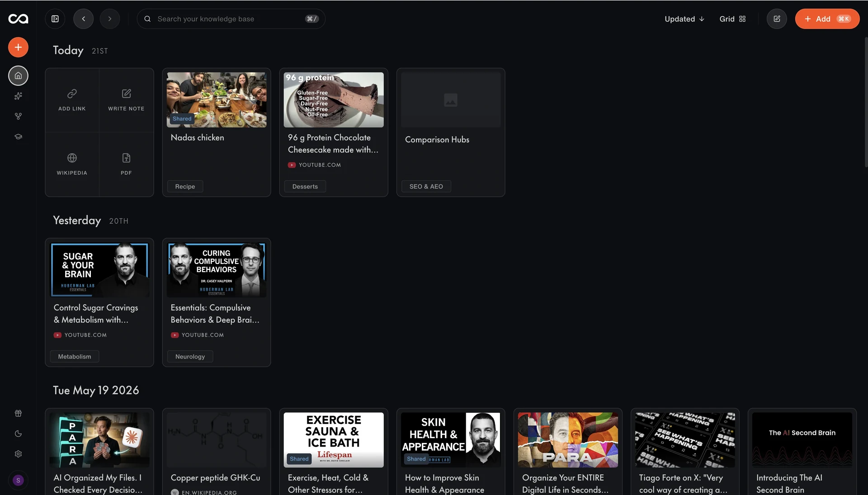
Task: Click the Yesterday section heading
Action: tap(77, 220)
